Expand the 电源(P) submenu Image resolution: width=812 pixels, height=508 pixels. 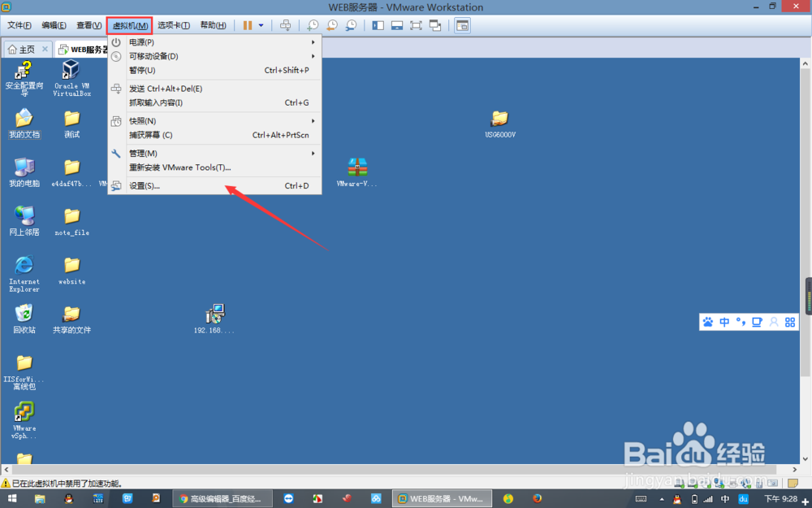(x=215, y=42)
